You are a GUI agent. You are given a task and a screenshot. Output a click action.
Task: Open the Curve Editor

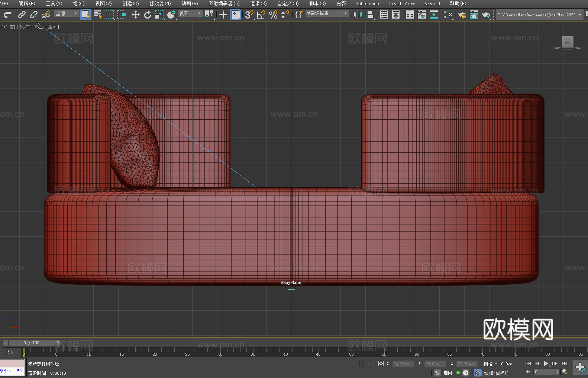coord(421,14)
